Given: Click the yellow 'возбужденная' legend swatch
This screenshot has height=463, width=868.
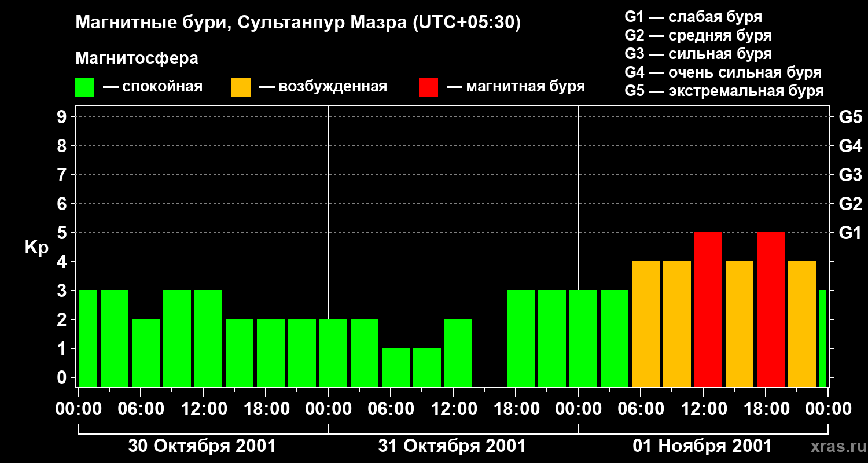Looking at the screenshot, I should [x=241, y=87].
